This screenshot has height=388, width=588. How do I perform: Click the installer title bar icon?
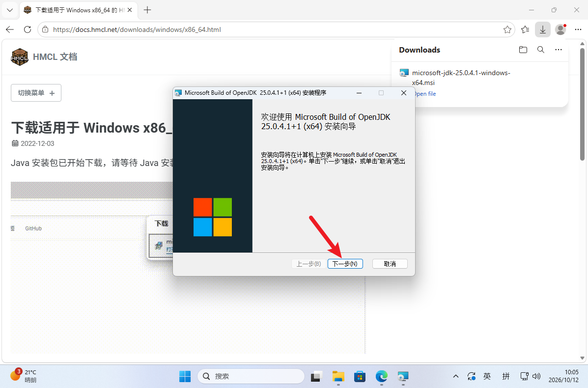(x=178, y=93)
